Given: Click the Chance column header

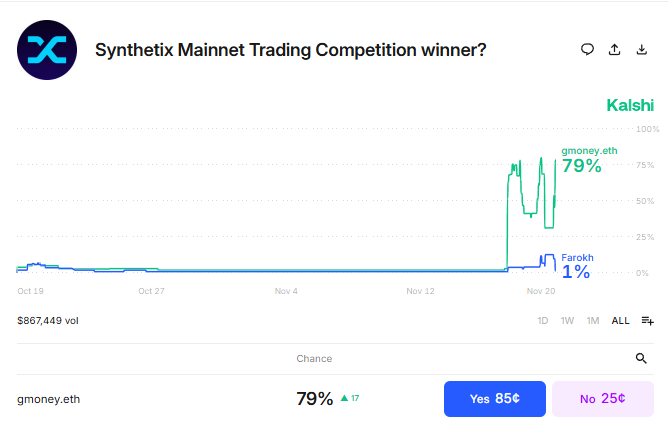Looking at the screenshot, I should [314, 358].
